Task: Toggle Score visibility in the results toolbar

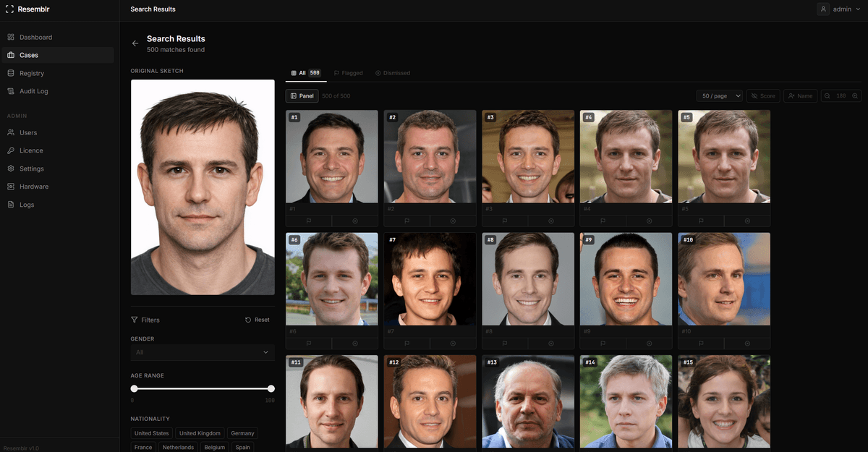Action: pyautogui.click(x=763, y=95)
